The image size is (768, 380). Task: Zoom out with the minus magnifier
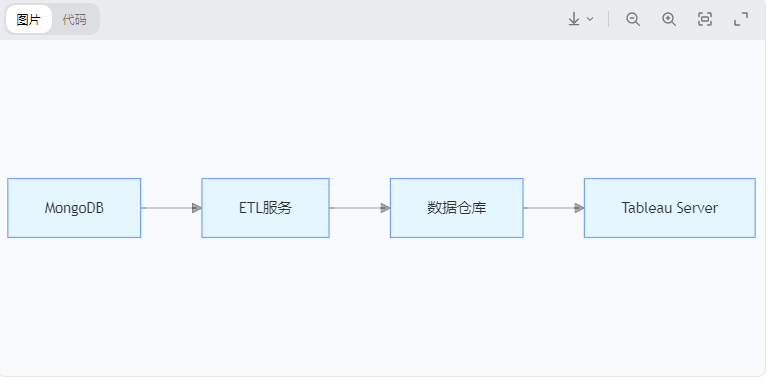tap(633, 19)
